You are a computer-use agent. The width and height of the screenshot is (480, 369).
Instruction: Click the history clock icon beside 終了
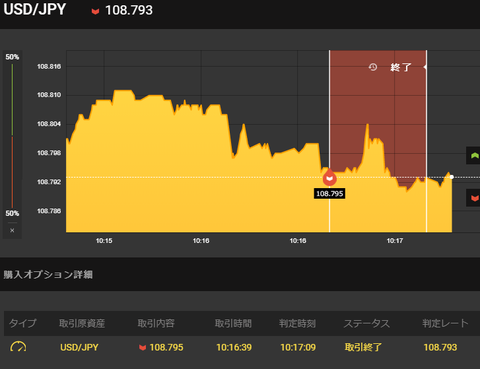click(373, 67)
